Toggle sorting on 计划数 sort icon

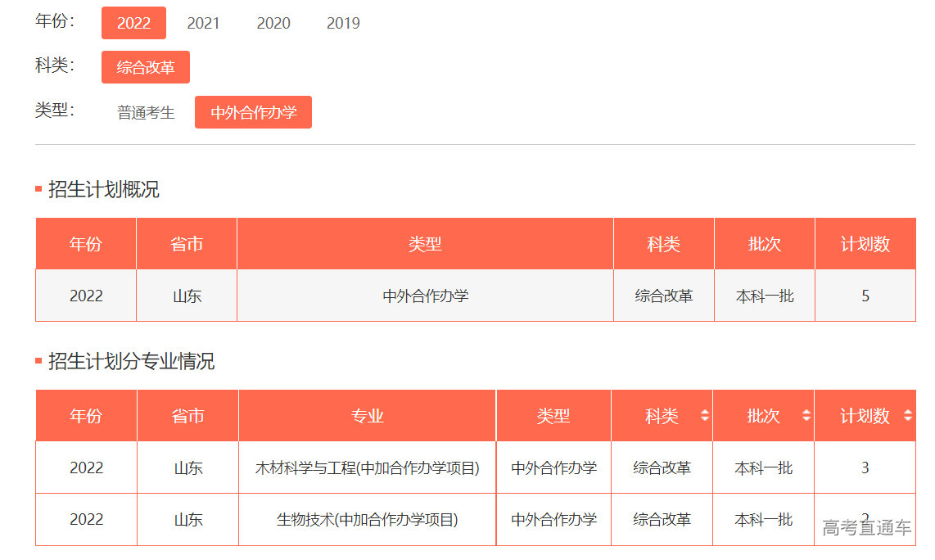point(907,416)
